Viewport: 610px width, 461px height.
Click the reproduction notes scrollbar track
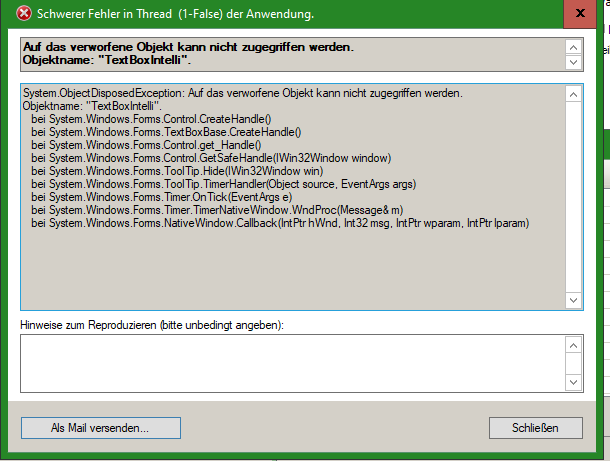[573, 364]
